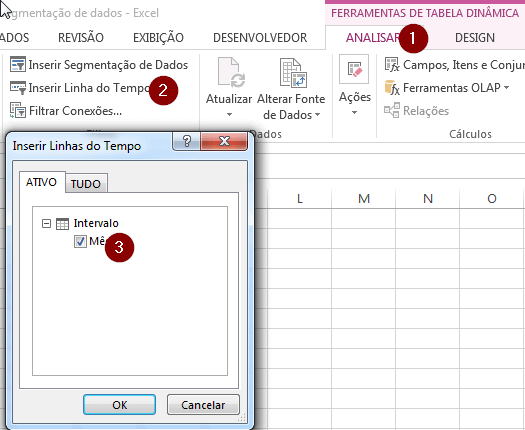
Task: Toggle the Mês checkbox
Action: [80, 241]
